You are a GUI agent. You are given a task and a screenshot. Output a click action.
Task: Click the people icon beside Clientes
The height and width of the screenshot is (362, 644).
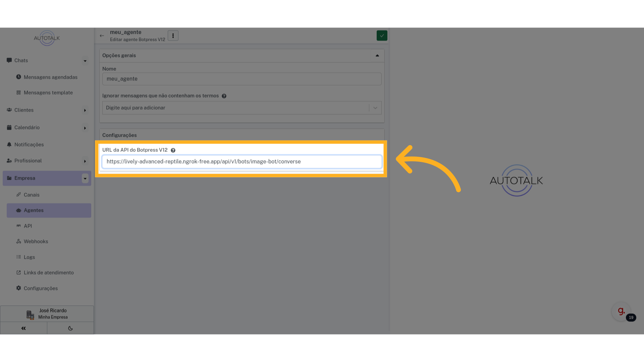pyautogui.click(x=9, y=110)
